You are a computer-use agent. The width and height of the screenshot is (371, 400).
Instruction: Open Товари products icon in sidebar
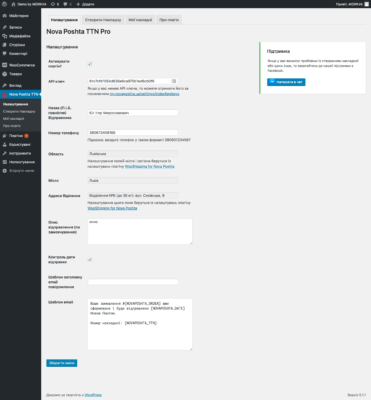[x=4, y=74]
